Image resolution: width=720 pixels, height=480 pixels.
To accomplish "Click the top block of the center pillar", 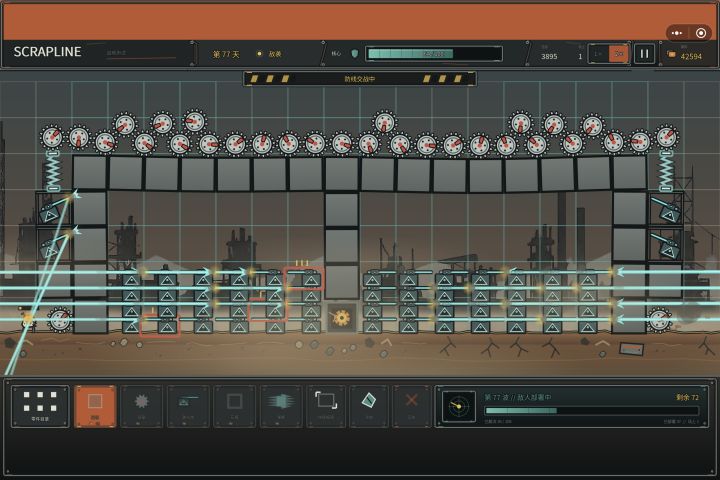I will pos(342,210).
